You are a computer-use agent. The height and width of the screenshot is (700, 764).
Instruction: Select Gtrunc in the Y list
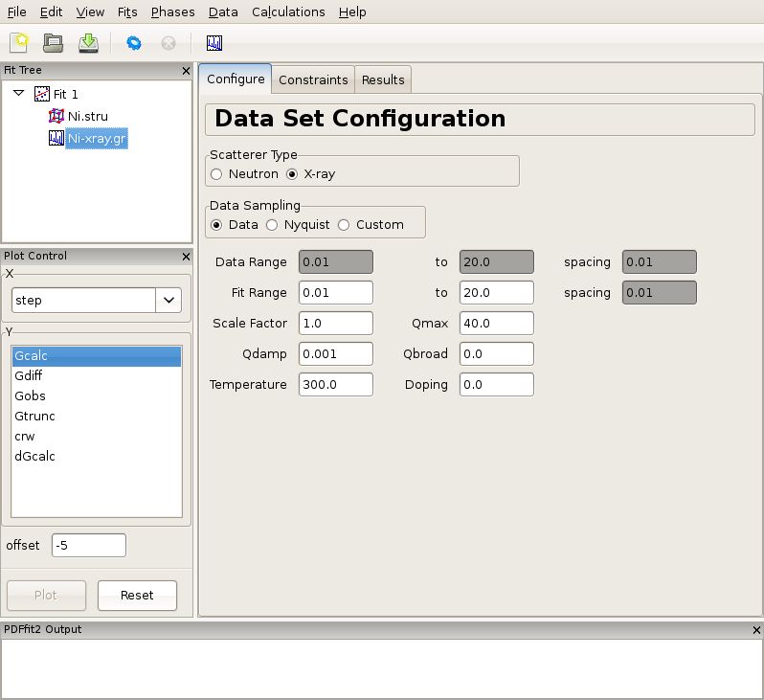click(97, 416)
